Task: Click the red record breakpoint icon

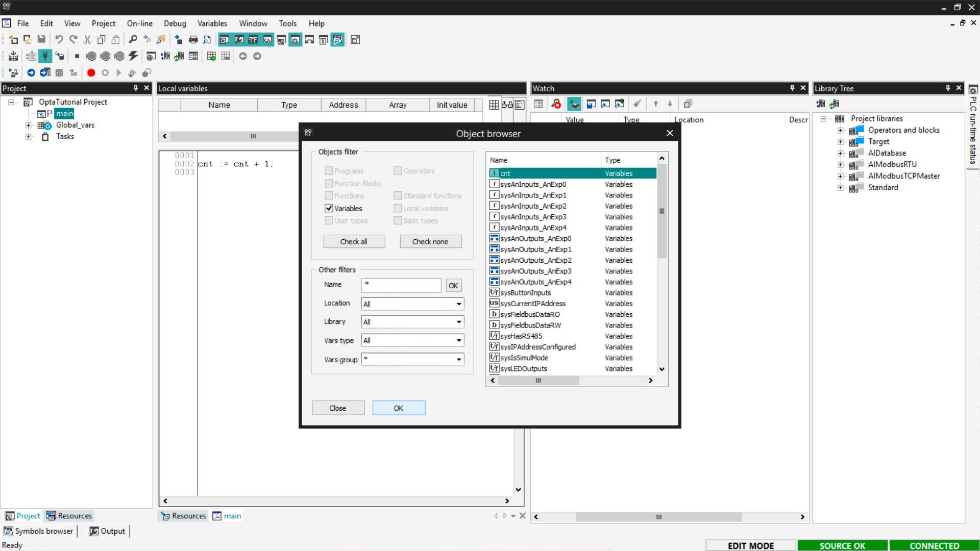Action: click(x=91, y=73)
